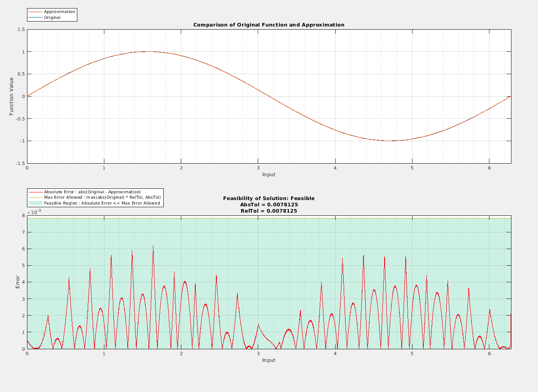The image size is (538, 392).
Task: Click the ×10⁻³ exponent label on error axis
Action: tap(34, 212)
